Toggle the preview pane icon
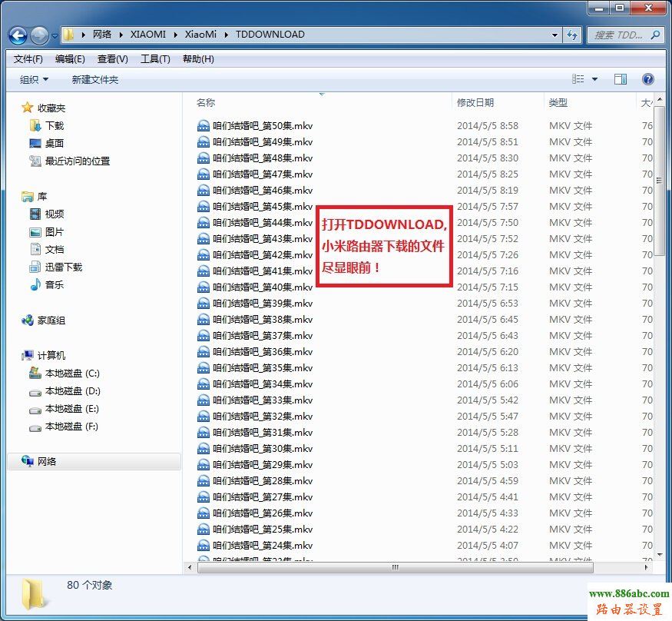The image size is (672, 621). [x=621, y=79]
